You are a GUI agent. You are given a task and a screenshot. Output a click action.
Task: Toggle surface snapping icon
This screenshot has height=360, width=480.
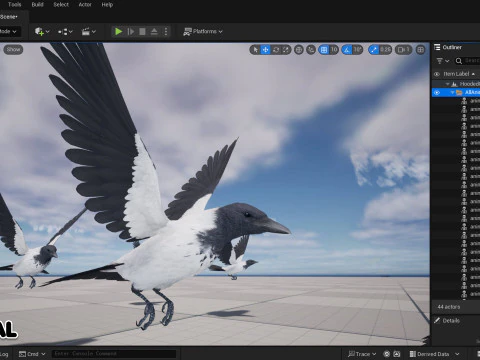point(311,50)
